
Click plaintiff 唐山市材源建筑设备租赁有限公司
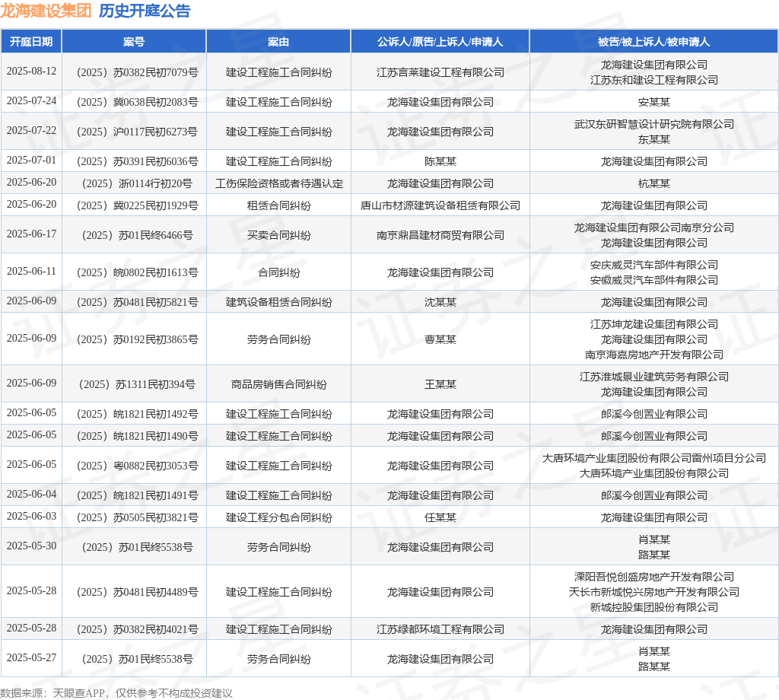pos(440,205)
